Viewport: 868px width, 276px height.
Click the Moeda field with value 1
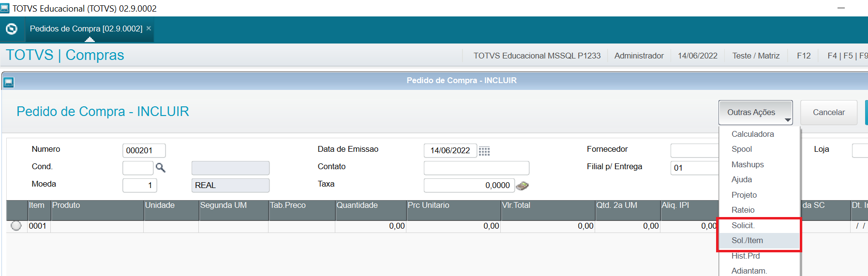tap(140, 185)
